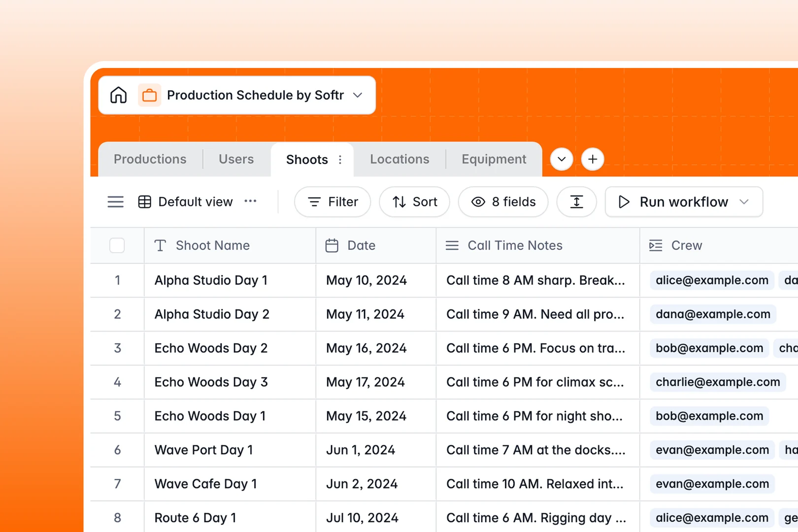Select the Echo Woods Day 3 cell

[x=230, y=382]
